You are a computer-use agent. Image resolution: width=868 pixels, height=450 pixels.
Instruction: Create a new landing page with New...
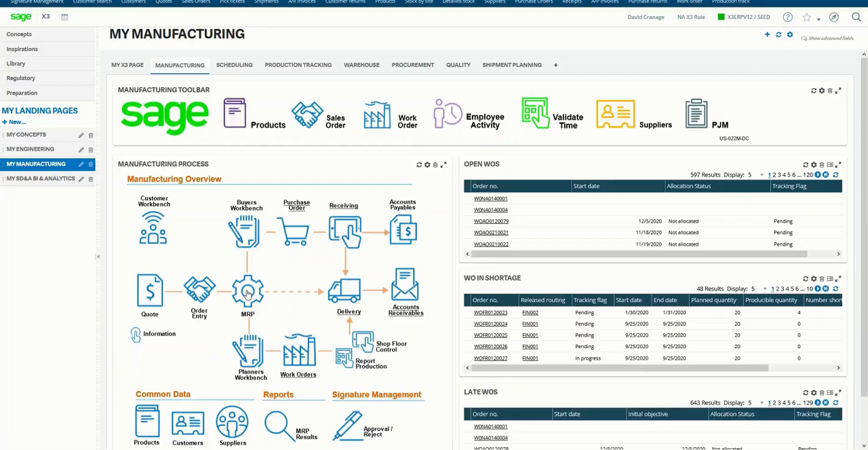click(14, 122)
